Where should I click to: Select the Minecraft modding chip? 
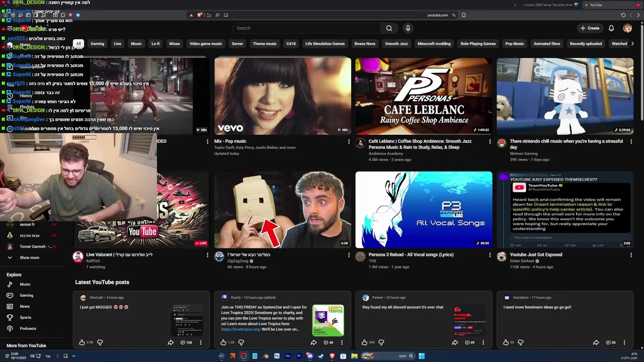point(434,44)
